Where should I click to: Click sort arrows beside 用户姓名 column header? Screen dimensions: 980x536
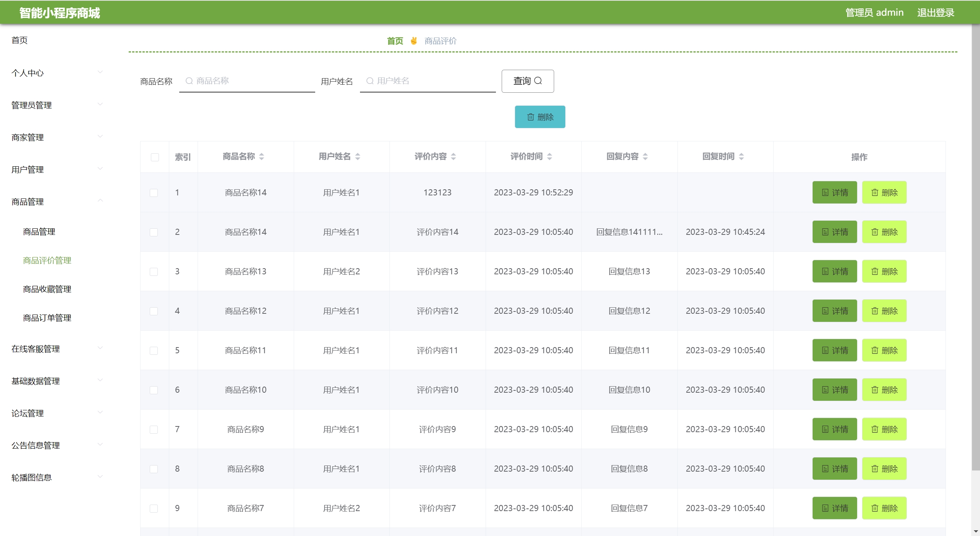click(x=358, y=156)
